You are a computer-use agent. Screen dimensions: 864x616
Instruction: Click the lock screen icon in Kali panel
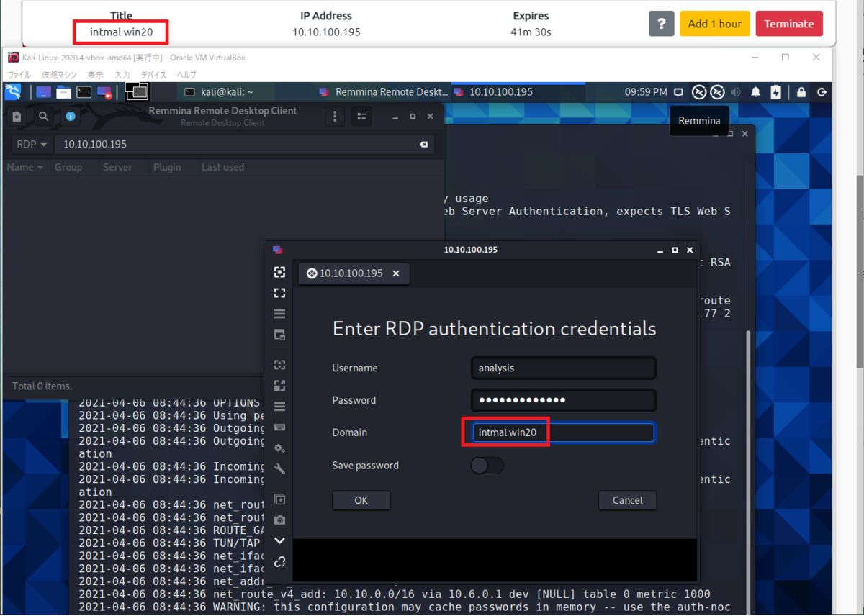[801, 92]
